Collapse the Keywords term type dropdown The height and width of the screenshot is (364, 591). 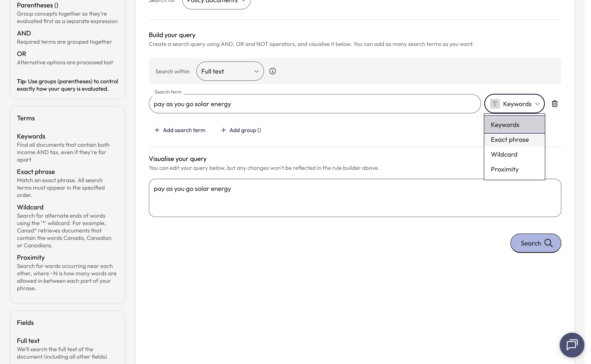[514, 104]
